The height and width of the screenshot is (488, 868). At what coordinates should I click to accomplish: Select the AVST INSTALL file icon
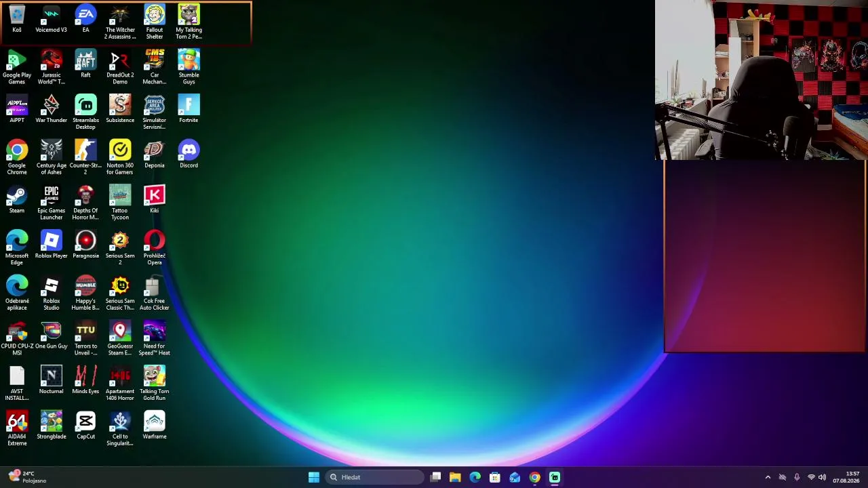coord(17,384)
